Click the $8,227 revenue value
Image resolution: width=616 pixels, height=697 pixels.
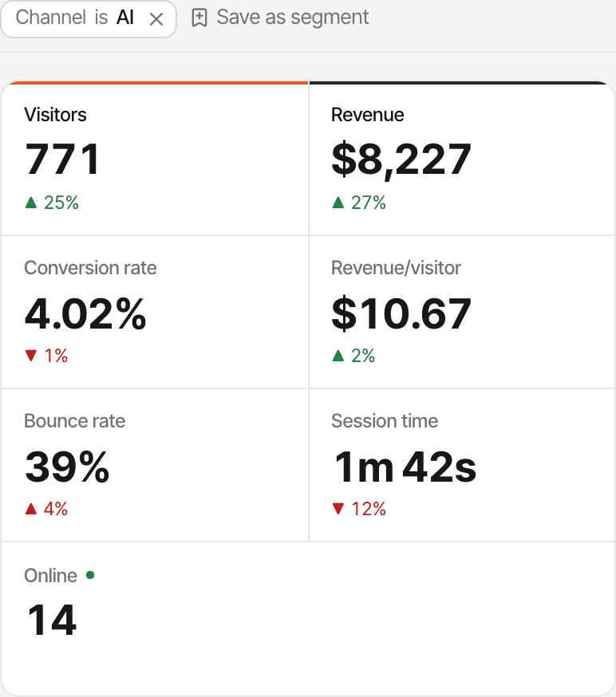coord(401,159)
